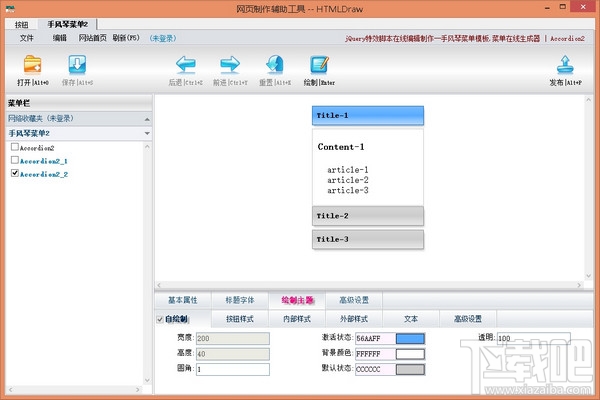Publish using the 发布 upload icon

tap(565, 64)
